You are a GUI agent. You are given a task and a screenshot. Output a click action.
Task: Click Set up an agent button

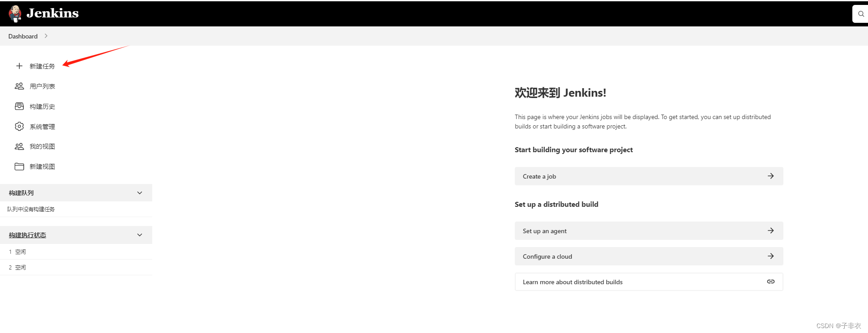point(649,231)
